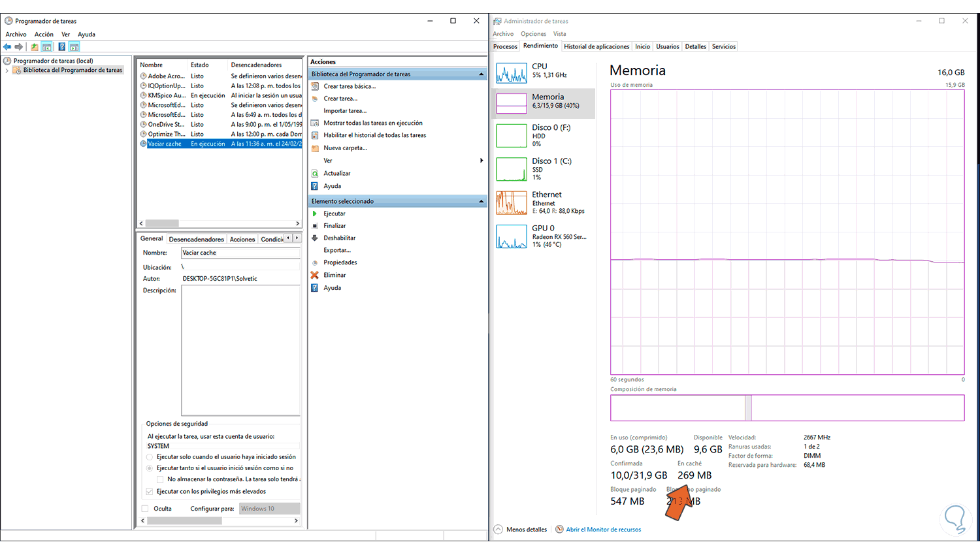Click the Crear tarea icon in Acciones
The image size is (980, 555).
tap(315, 99)
